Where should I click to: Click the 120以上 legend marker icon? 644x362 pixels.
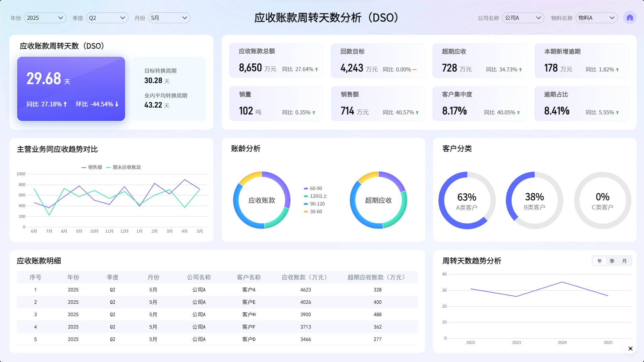click(306, 196)
